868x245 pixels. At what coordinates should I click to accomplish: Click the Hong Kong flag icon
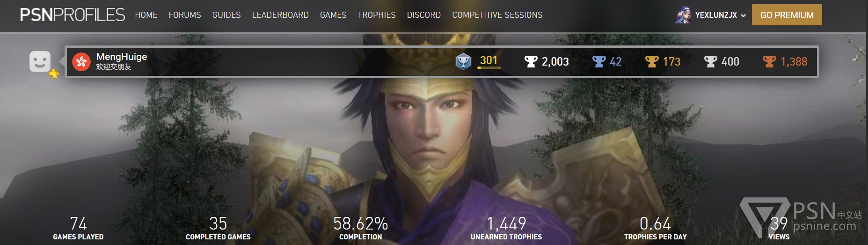[x=81, y=62]
